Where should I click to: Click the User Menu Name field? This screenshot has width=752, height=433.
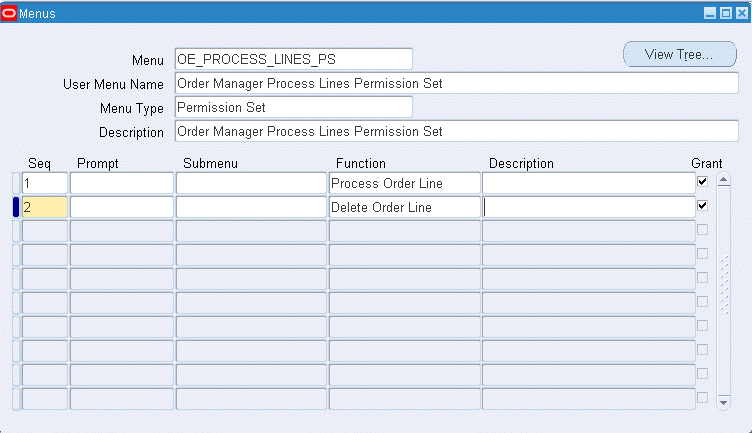pos(457,83)
